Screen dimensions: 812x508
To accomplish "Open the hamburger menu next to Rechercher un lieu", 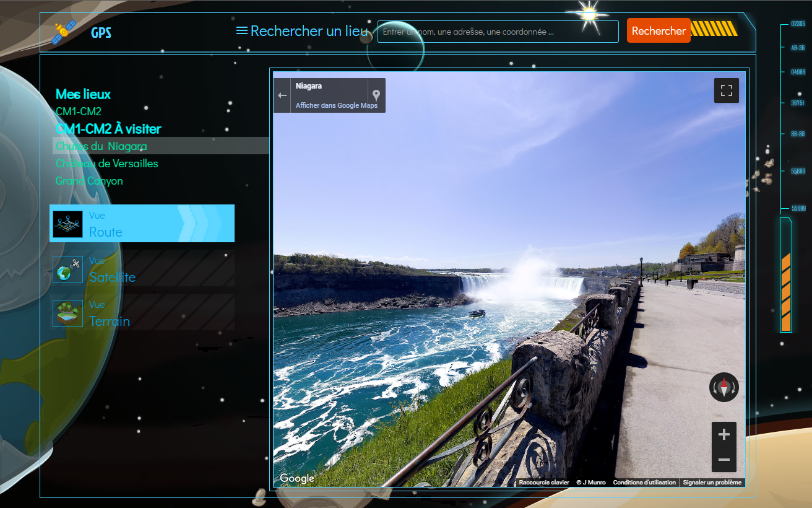I will [x=242, y=31].
